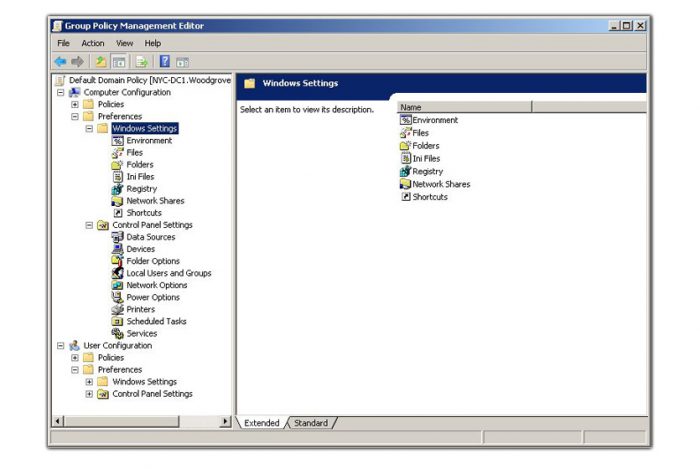Click Network Shares icon in right list
Image resolution: width=700 pixels, height=469 pixels.
[x=405, y=184]
